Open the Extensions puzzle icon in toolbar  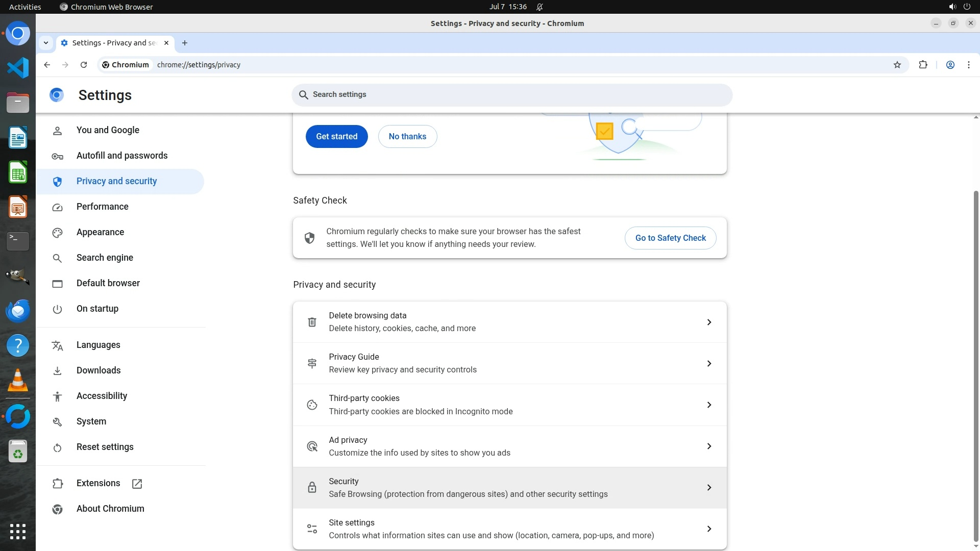923,65
